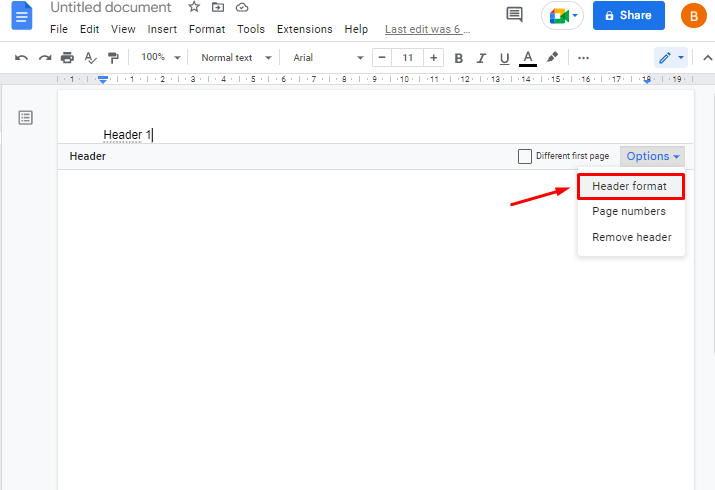Print the document
715x490 pixels.
pyautogui.click(x=67, y=58)
